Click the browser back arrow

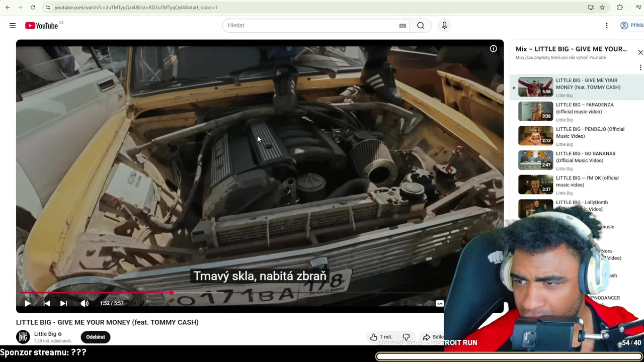pyautogui.click(x=8, y=8)
